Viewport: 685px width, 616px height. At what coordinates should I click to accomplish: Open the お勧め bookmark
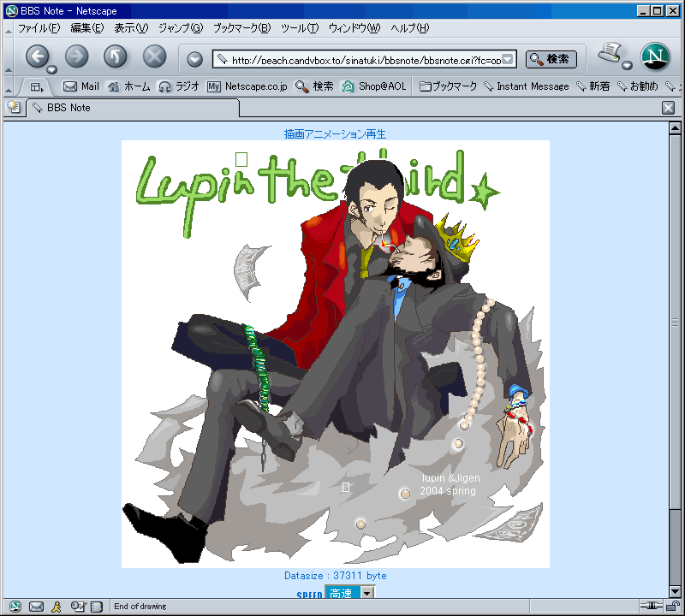[x=637, y=86]
